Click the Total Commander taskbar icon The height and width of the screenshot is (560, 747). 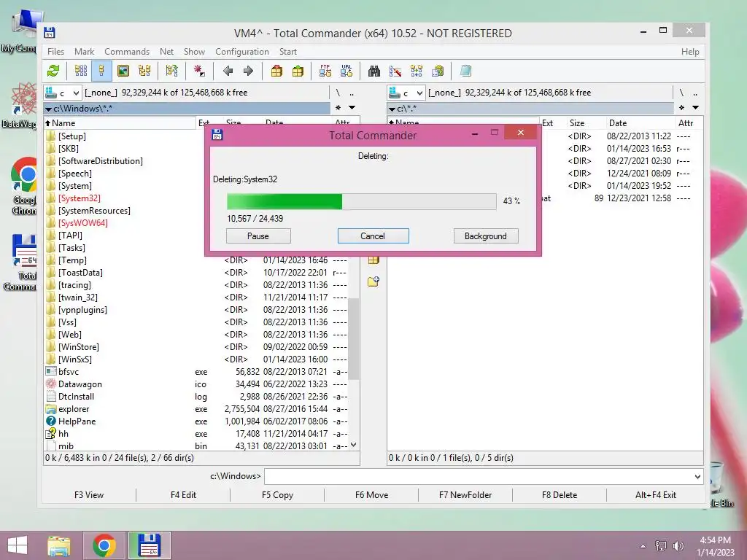(149, 545)
